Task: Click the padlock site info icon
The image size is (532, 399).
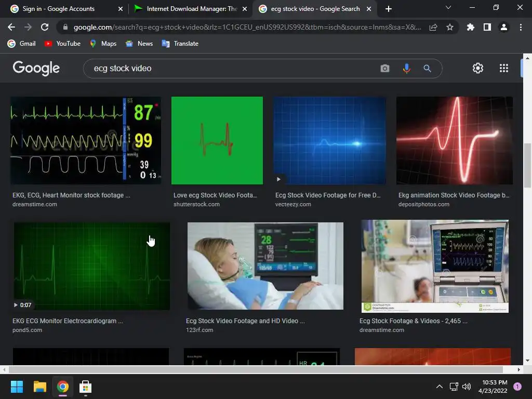Action: click(65, 27)
